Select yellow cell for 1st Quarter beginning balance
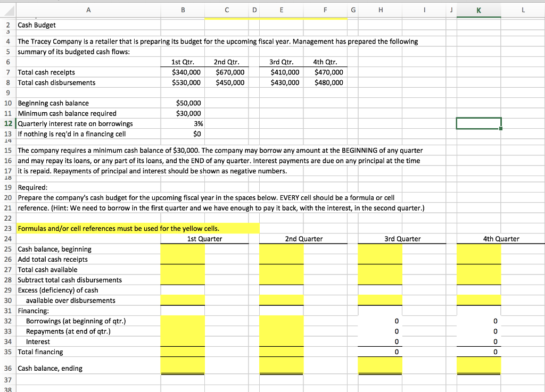The width and height of the screenshot is (545, 392). point(183,249)
